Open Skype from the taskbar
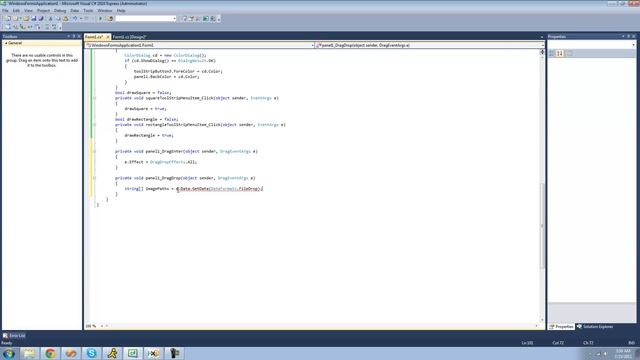This screenshot has height=360, width=640. click(x=91, y=353)
